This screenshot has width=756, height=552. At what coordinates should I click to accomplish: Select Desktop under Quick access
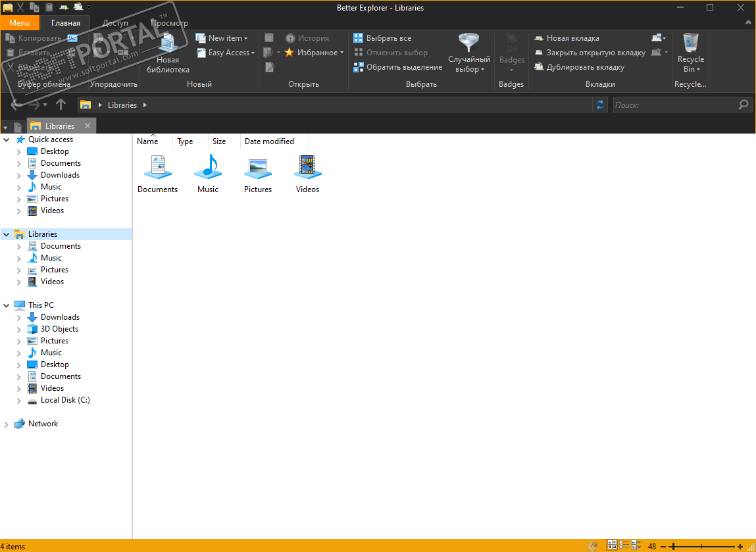click(55, 151)
